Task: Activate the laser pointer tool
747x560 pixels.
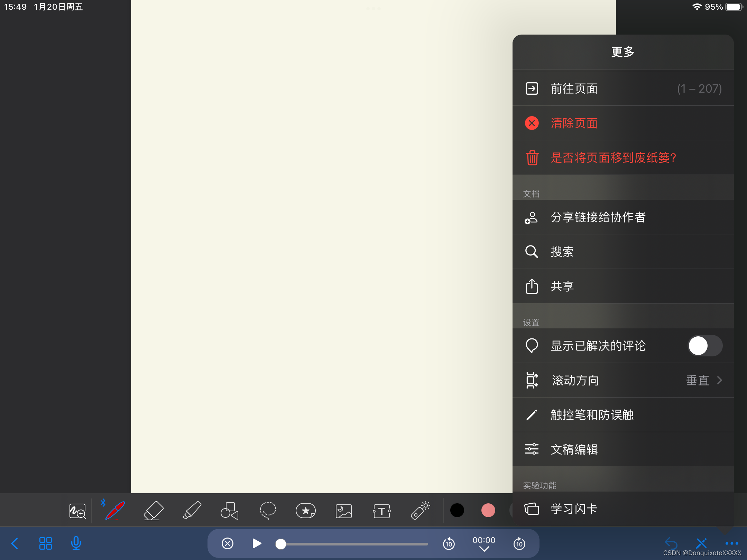Action: coord(420,510)
